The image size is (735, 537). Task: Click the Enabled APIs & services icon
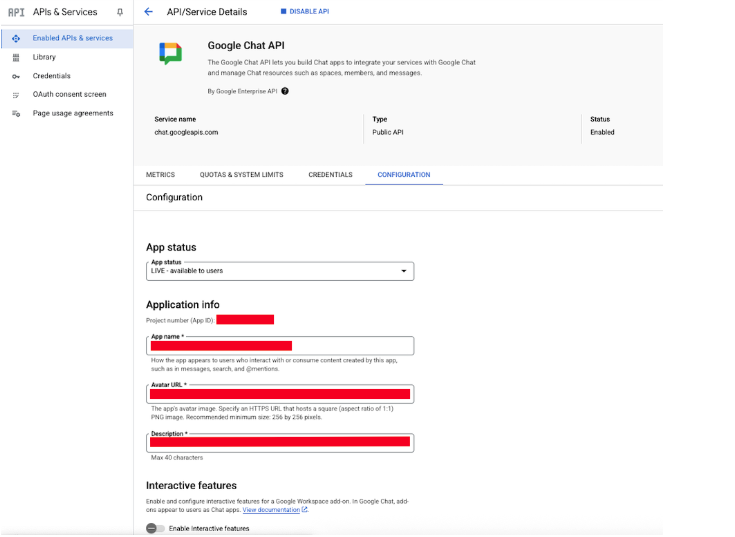16,38
